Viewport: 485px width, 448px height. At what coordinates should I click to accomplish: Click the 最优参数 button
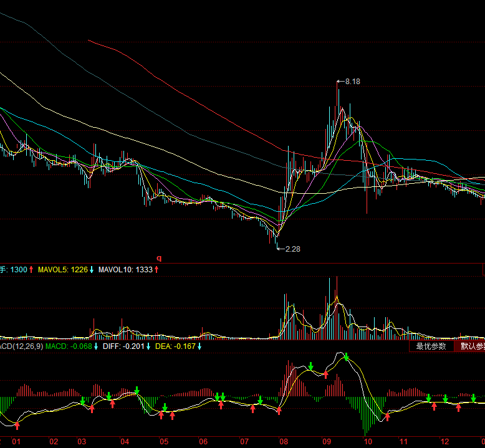pyautogui.click(x=431, y=346)
